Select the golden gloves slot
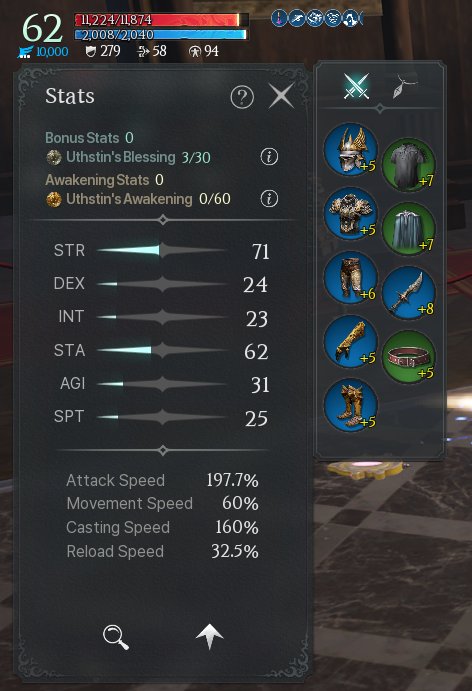This screenshot has height=691, width=472. (x=351, y=342)
